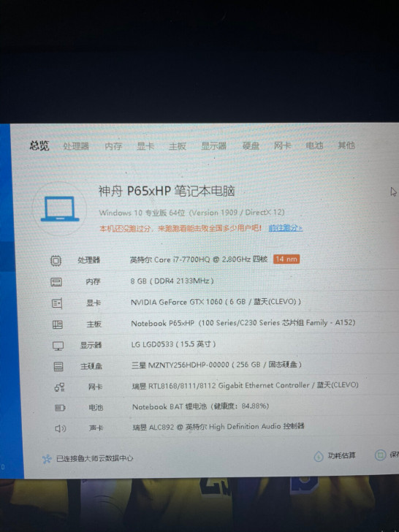The width and height of the screenshot is (399, 532).
Task: Open the 硬盘 tab
Action: 251,145
